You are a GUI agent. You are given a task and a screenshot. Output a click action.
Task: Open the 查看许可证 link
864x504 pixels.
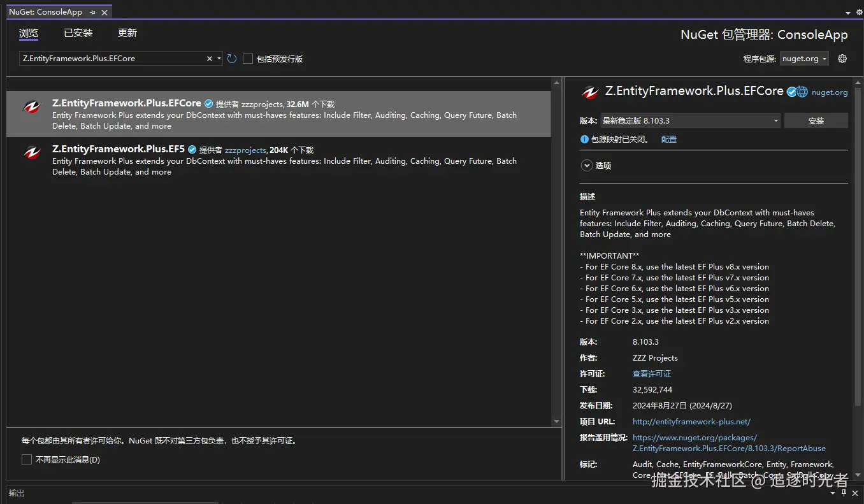(x=652, y=374)
